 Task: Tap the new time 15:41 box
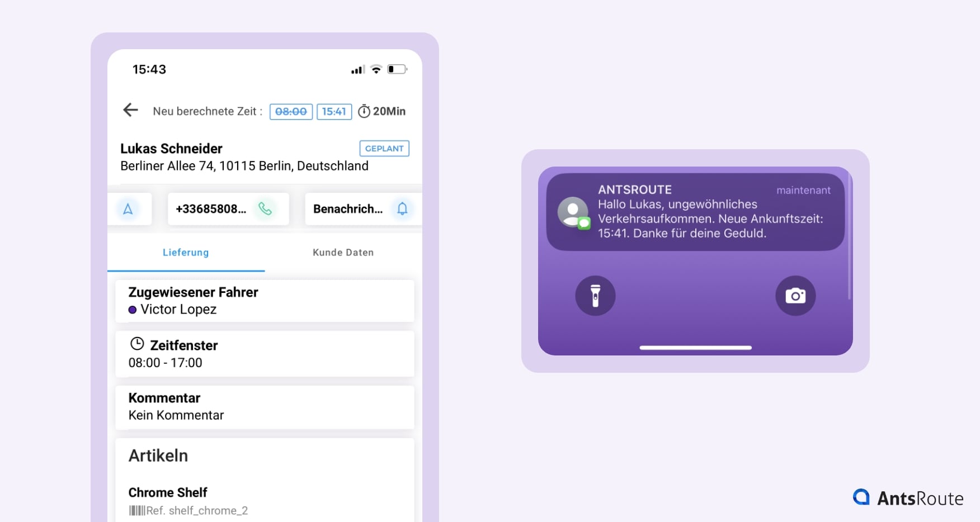(334, 112)
